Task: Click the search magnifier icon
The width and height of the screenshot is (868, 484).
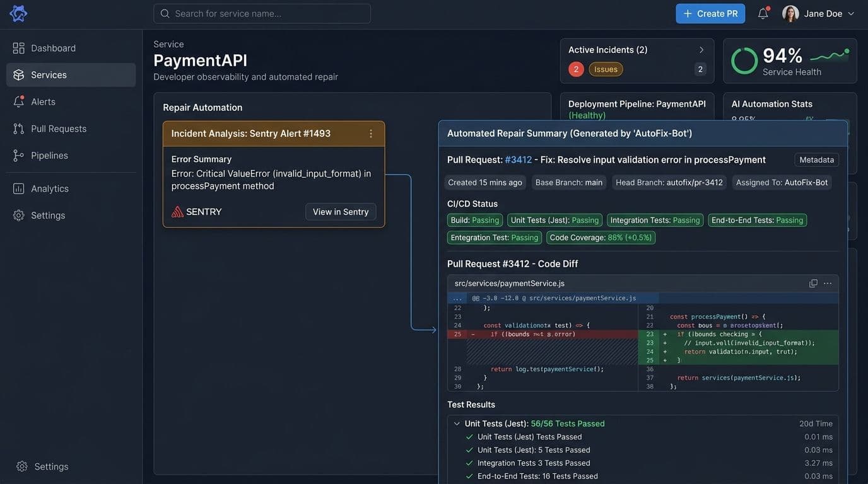Action: point(165,13)
